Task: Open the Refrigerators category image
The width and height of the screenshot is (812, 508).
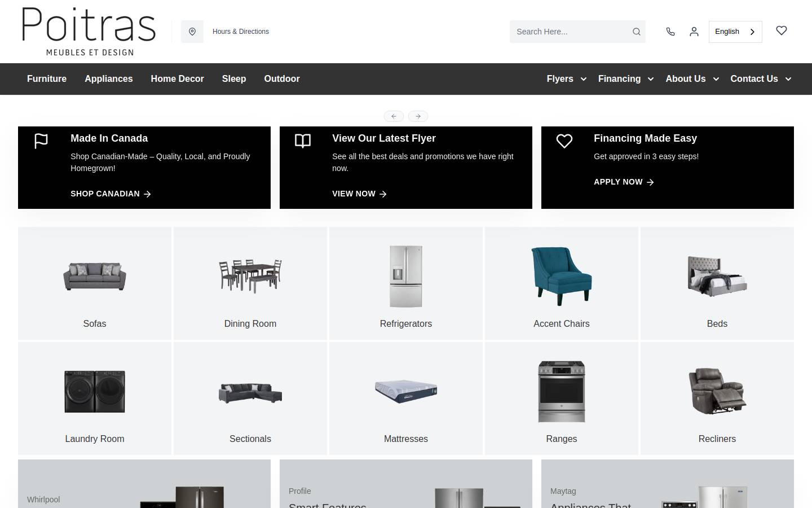Action: [406, 277]
